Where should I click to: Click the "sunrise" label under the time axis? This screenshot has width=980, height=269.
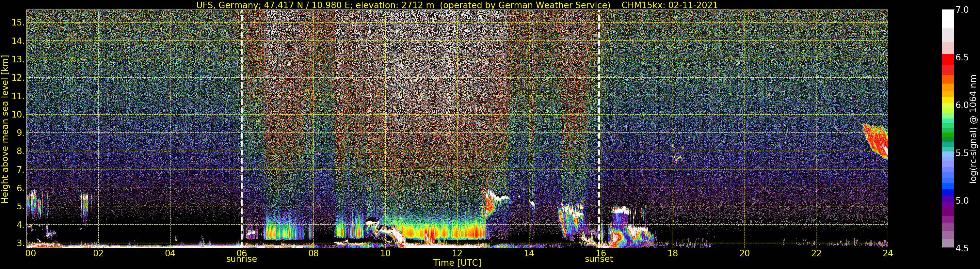[242, 259]
